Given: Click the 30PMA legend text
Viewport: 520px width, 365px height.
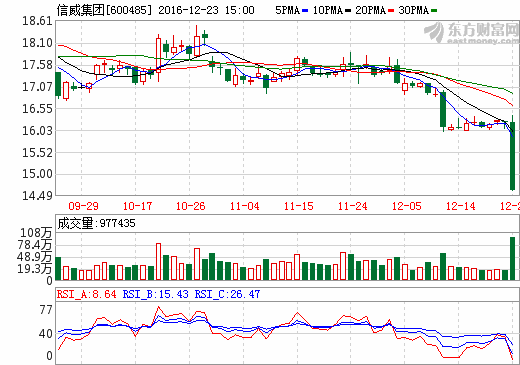Looking at the screenshot, I should tap(413, 10).
